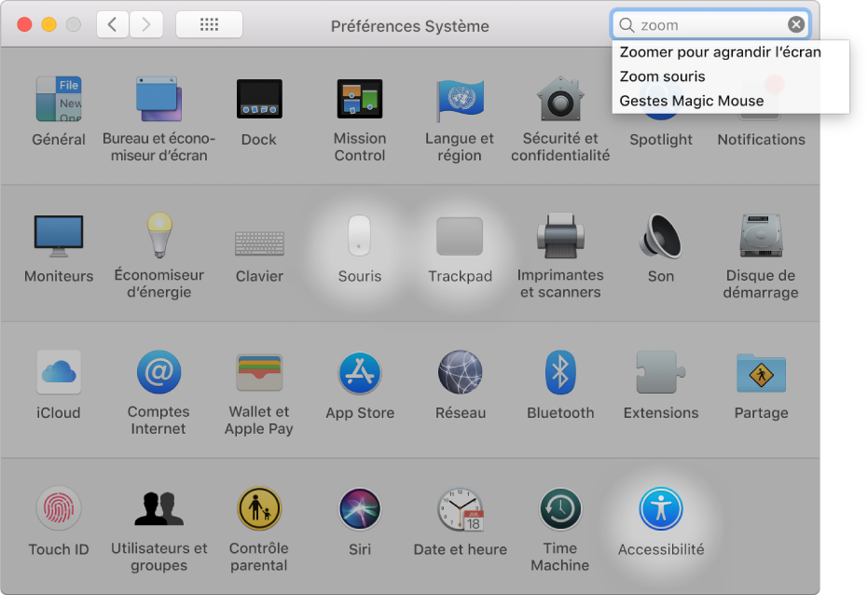Click the yellow minimize window button
The width and height of the screenshot is (868, 595).
[48, 24]
